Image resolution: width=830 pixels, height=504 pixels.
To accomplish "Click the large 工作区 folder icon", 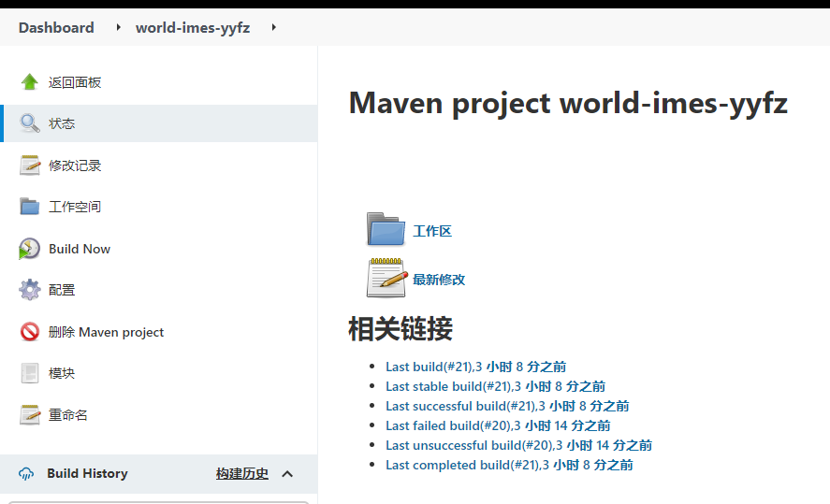I will [386, 229].
